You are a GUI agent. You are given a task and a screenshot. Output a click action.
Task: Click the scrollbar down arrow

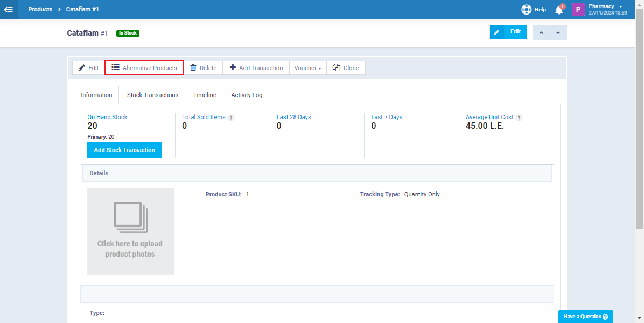point(639,319)
